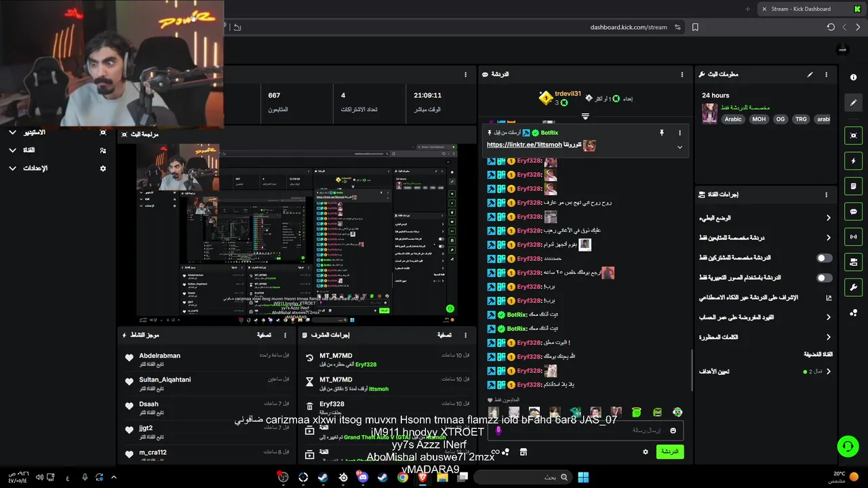
Task: Open stream info panel three-dot menu
Action: tap(826, 75)
